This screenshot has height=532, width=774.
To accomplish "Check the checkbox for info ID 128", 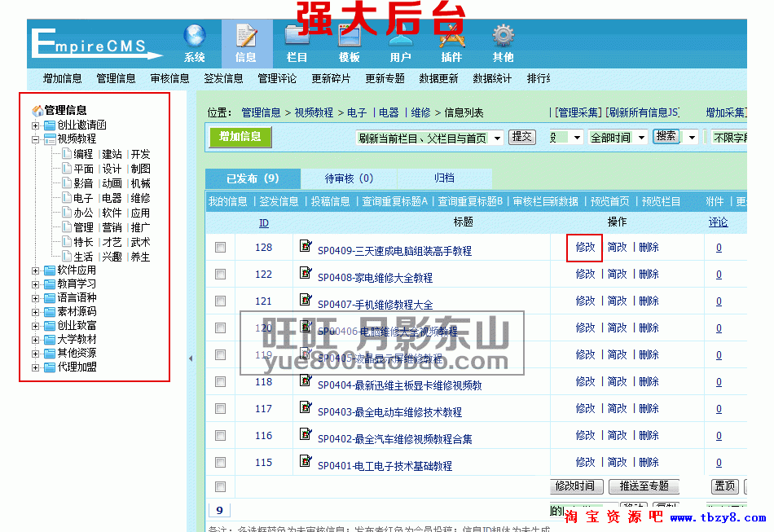I will 220,247.
